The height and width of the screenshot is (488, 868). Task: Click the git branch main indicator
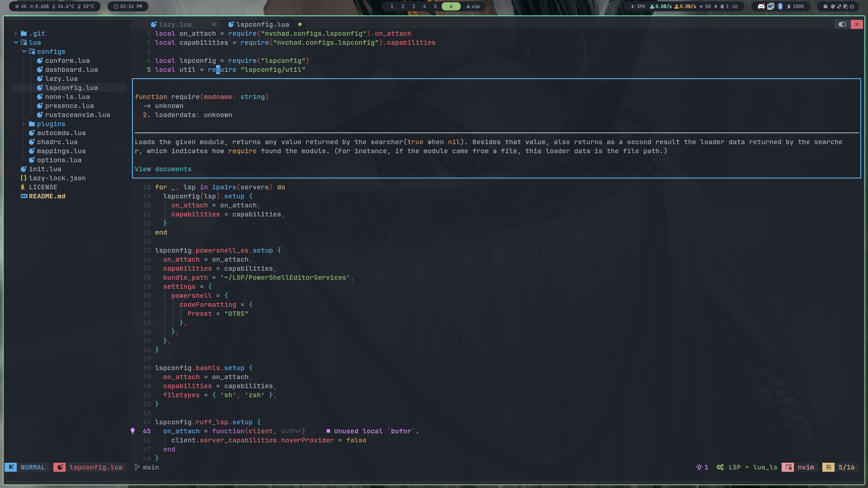pyautogui.click(x=146, y=467)
